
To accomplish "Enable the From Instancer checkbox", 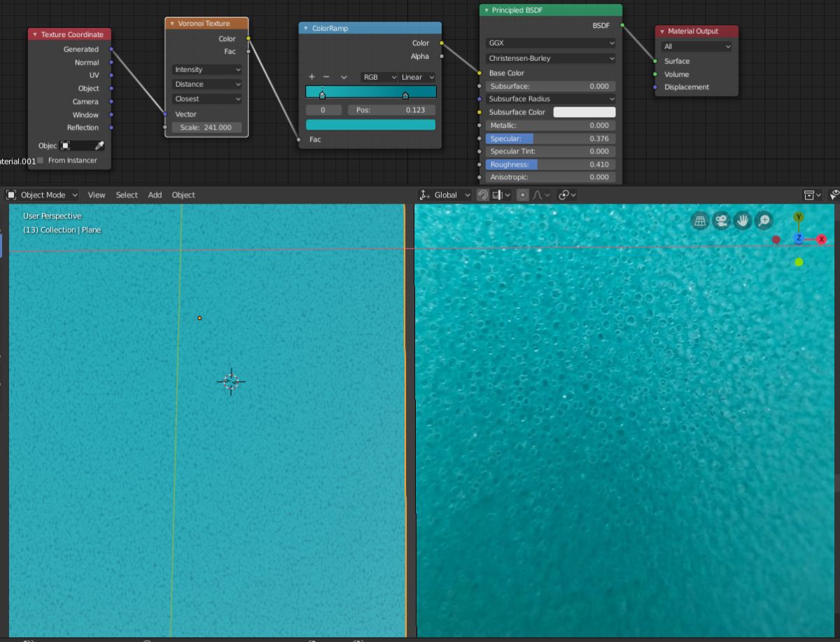I will 40,160.
